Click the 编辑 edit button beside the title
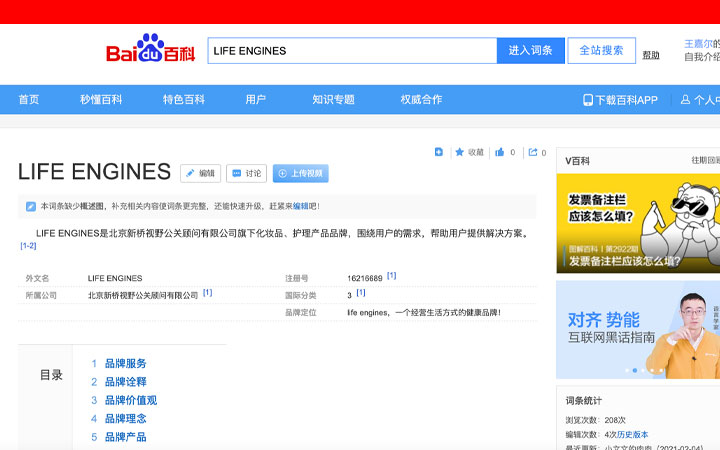720x450 pixels. (x=201, y=173)
